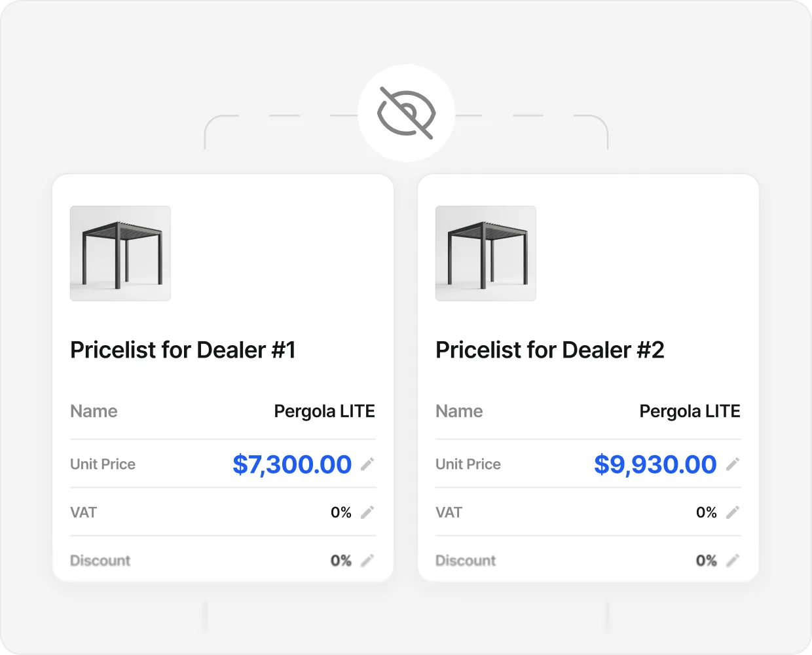The width and height of the screenshot is (812, 655).
Task: Click the Unit Price label in Dealer #1
Action: pos(103,464)
